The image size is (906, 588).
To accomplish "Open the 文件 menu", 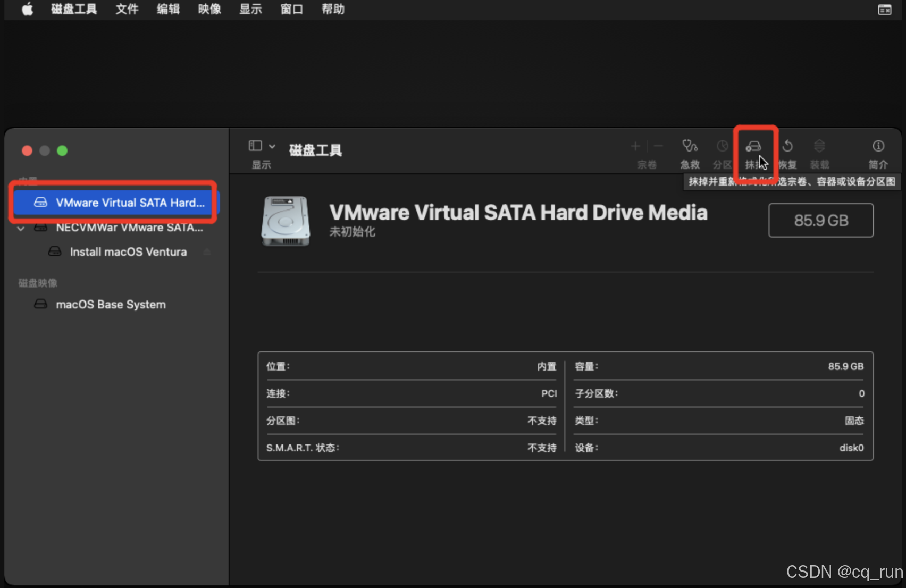I will pos(127,9).
